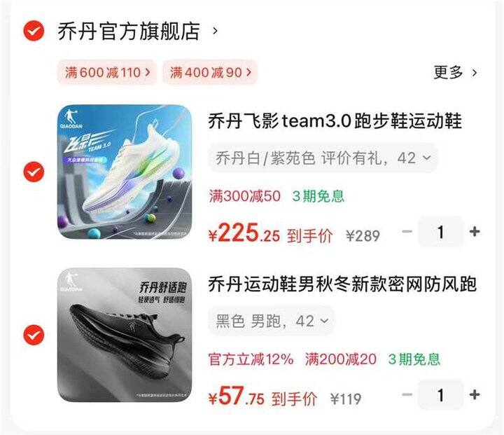Open the 飞影 team3.0 shoe thumbnail
Image resolution: width=504 pixels, height=435 pixels.
point(125,172)
